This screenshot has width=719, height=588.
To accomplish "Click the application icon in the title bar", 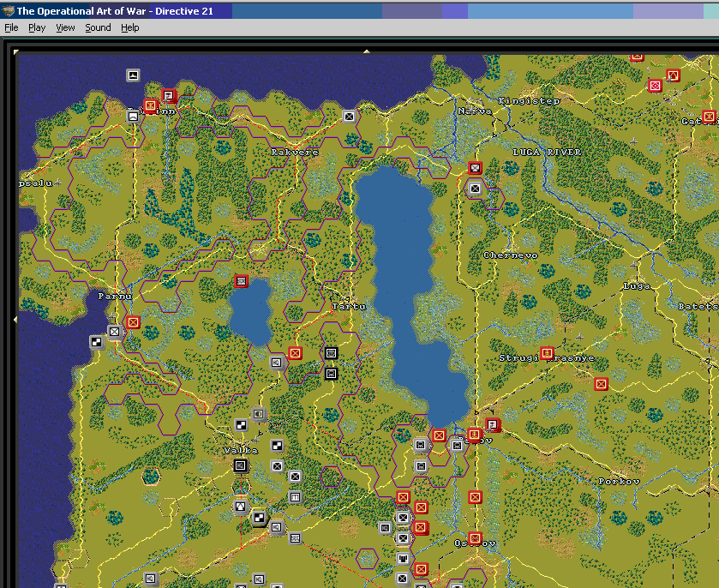I will 8,10.
